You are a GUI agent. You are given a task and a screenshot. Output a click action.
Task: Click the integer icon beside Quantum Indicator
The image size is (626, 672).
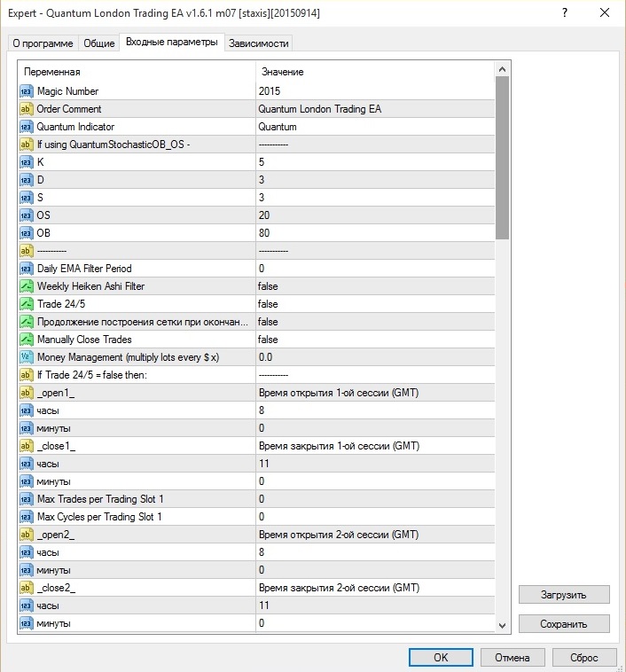click(x=26, y=127)
